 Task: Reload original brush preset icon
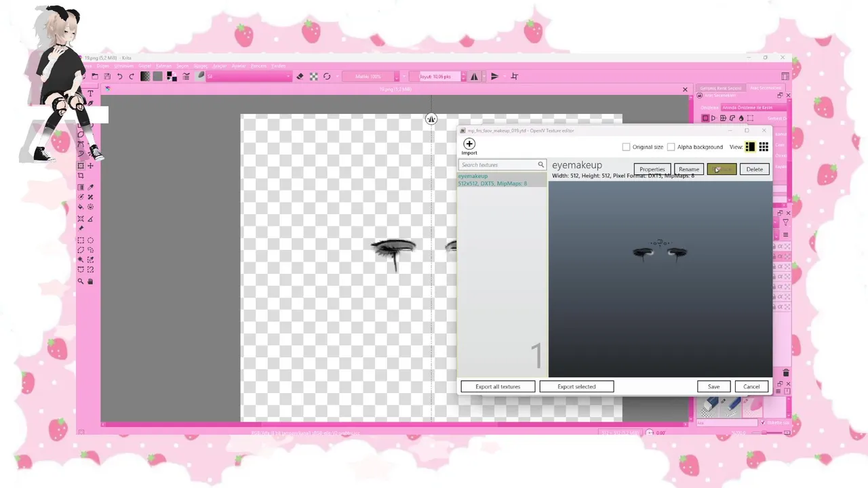(x=327, y=76)
